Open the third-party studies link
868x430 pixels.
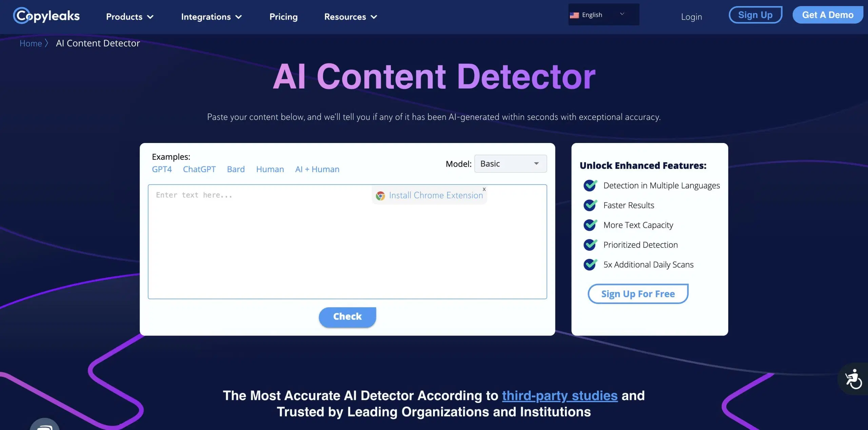[559, 395]
